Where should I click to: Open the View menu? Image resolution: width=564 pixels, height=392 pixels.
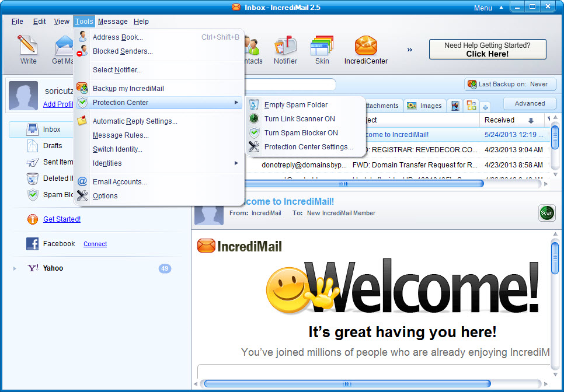click(61, 22)
